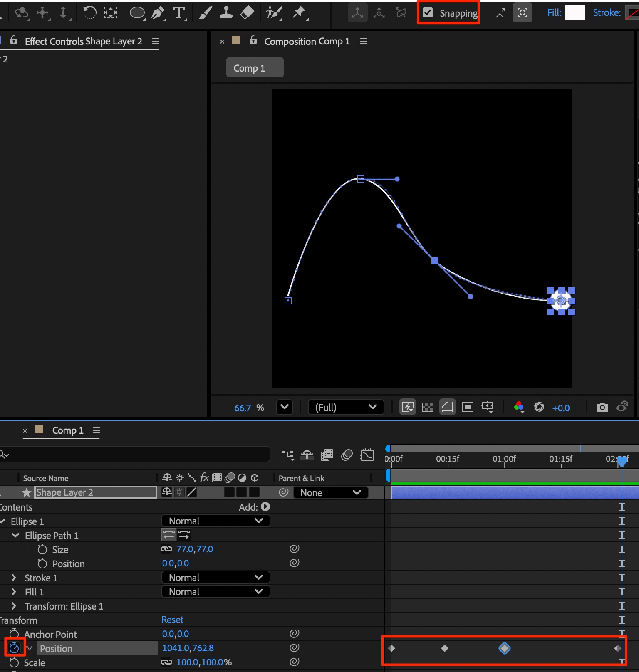Expand the Stroke 1 group

(x=14, y=578)
